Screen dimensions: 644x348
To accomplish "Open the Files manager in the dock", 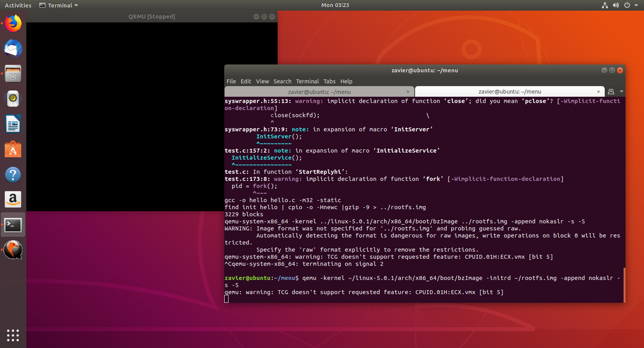I will tap(13, 74).
